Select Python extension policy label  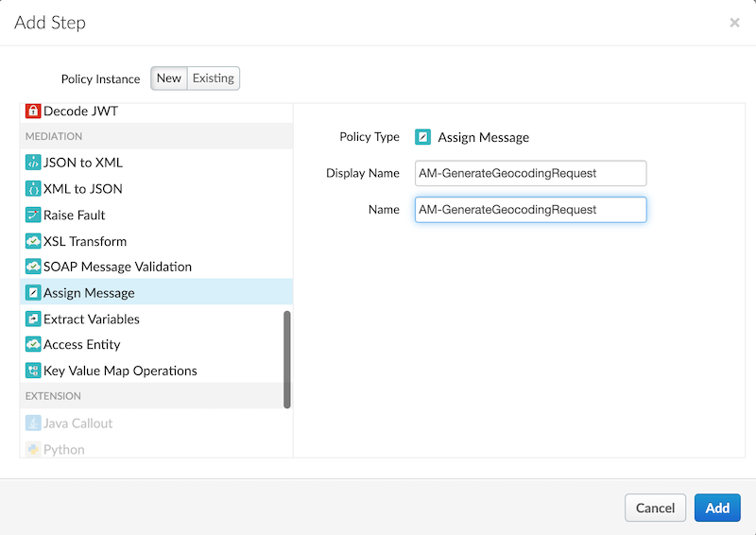(x=64, y=450)
